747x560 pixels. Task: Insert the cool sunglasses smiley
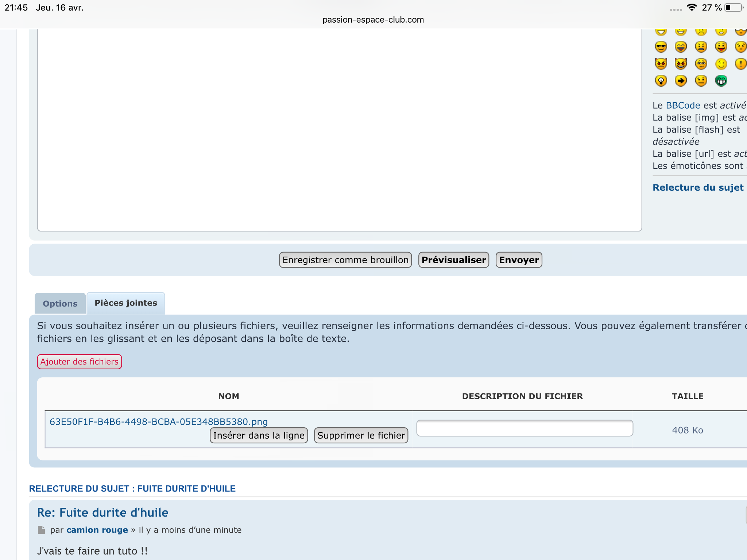[x=661, y=47]
